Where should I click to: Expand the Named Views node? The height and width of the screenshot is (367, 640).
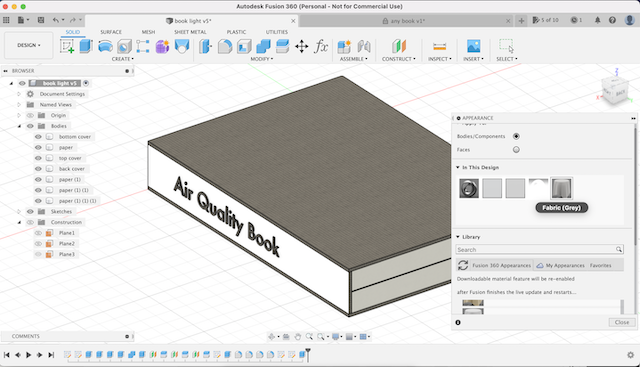(19, 105)
